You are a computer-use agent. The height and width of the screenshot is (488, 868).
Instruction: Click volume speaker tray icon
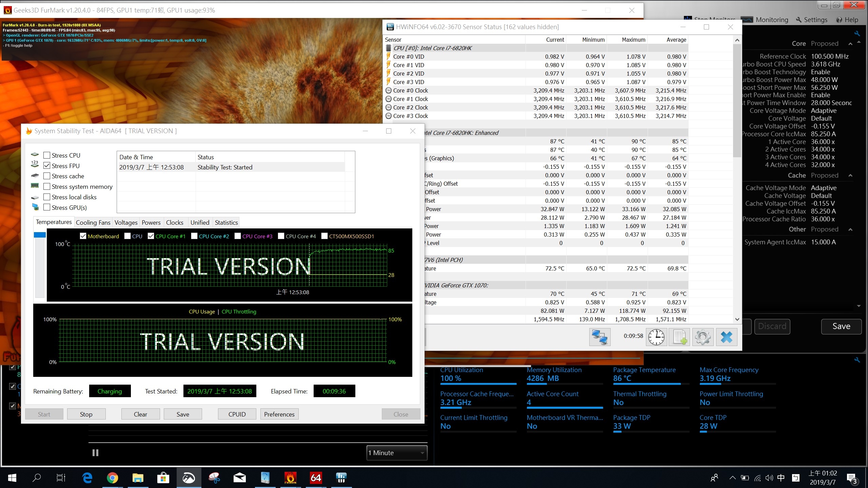click(769, 478)
